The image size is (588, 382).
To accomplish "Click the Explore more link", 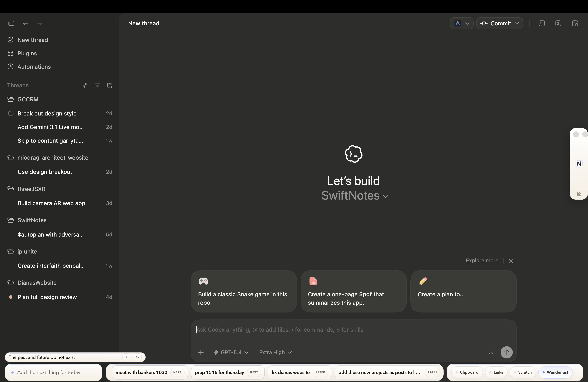I will pos(482,260).
